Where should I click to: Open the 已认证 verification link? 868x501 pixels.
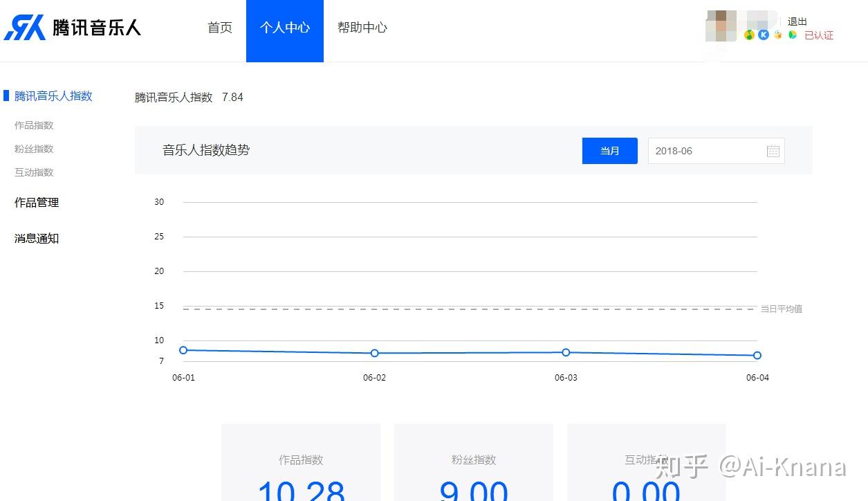click(x=819, y=35)
